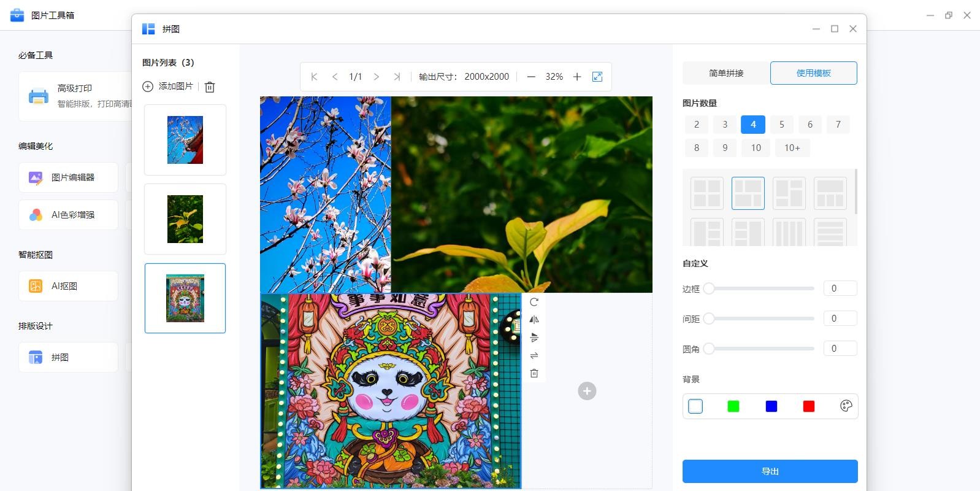The height and width of the screenshot is (491, 980).
Task: Flip the selected image vertically
Action: (534, 338)
